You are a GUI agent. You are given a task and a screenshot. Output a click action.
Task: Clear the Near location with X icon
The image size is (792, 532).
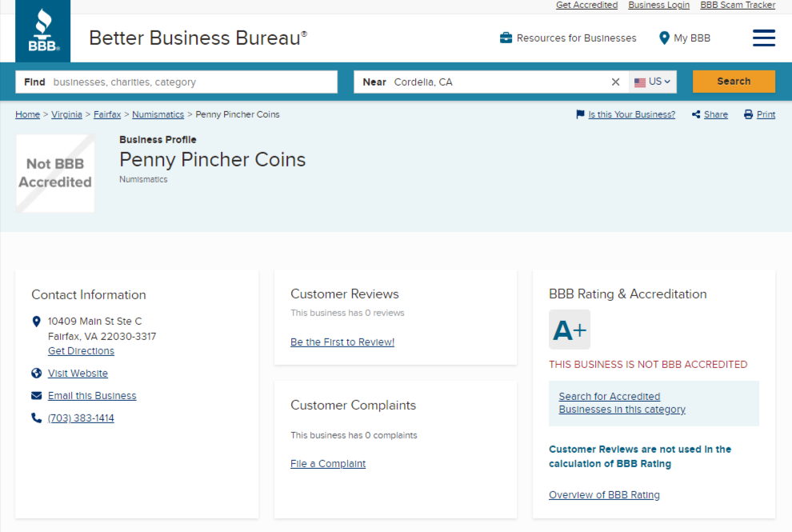tap(615, 82)
